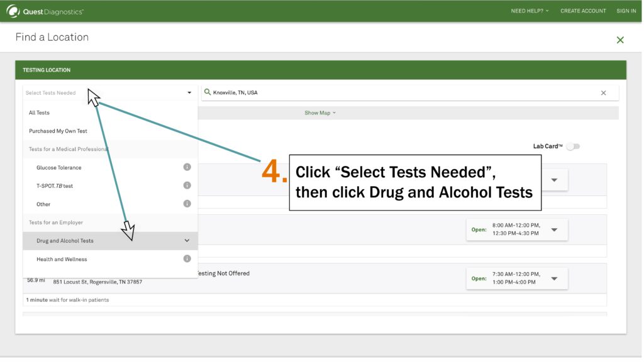644x362 pixels.
Task: Click the Sign In link
Action: 626,11
